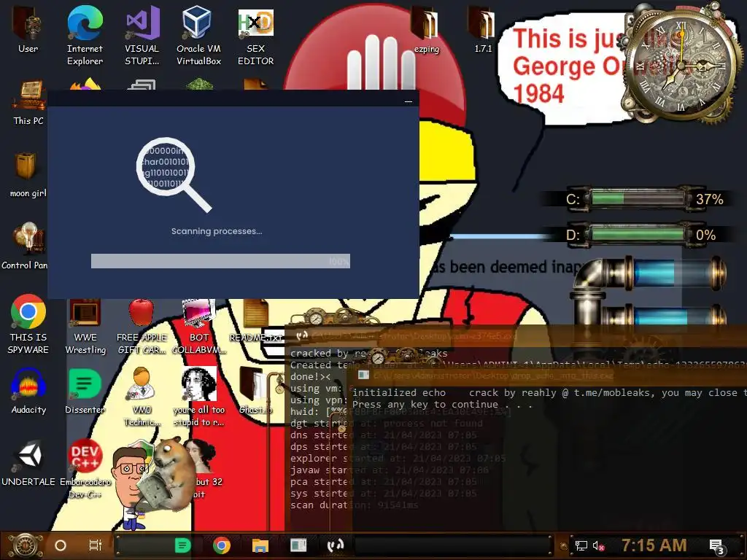This screenshot has height=560, width=747.
Task: Click the D: drive usage gauge
Action: [x=638, y=235]
